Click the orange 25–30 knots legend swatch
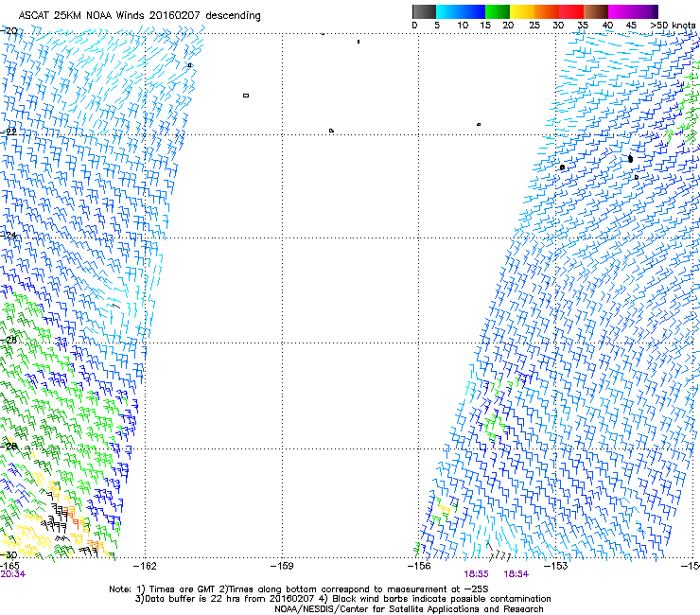This screenshot has height=615, width=700. pos(547,11)
